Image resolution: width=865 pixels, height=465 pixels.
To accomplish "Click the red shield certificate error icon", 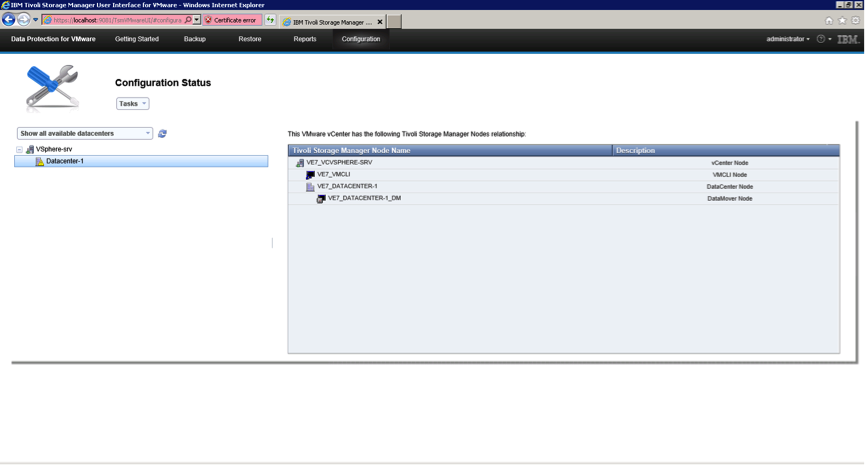I will click(x=208, y=20).
